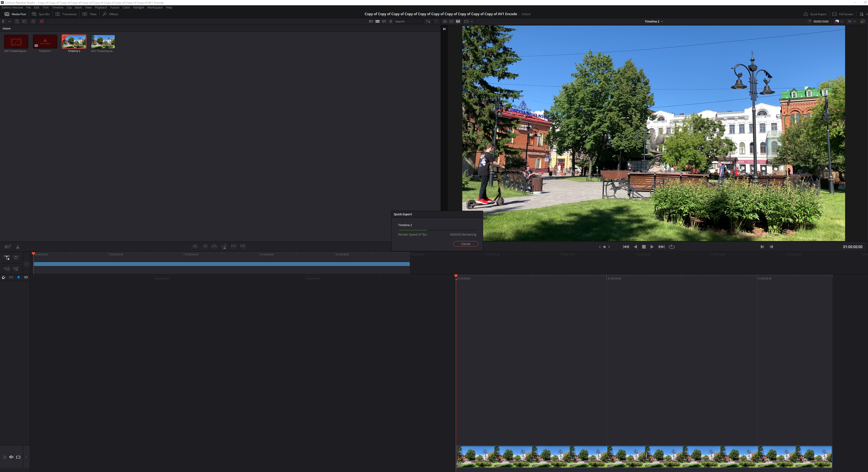Click the Import Media icon
This screenshot has height=472, width=868.
[17, 22]
